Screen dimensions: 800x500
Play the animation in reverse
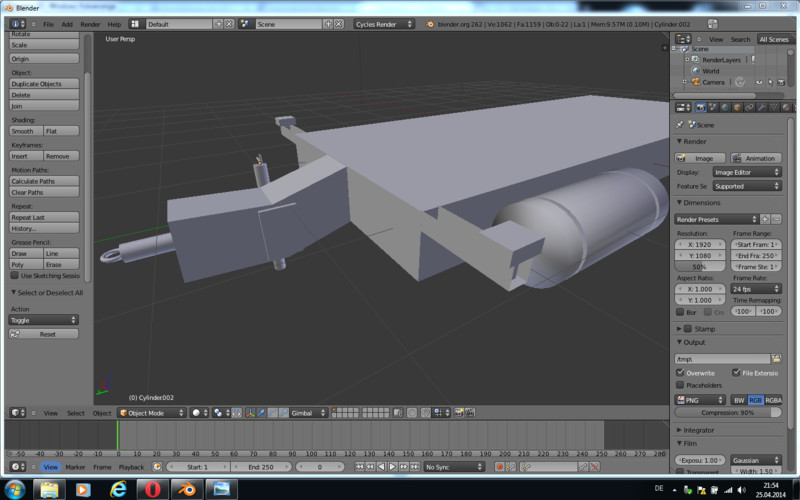point(382,467)
